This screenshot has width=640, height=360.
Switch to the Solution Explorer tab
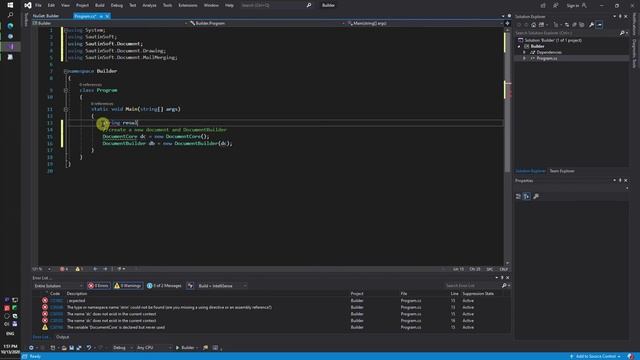coord(530,171)
